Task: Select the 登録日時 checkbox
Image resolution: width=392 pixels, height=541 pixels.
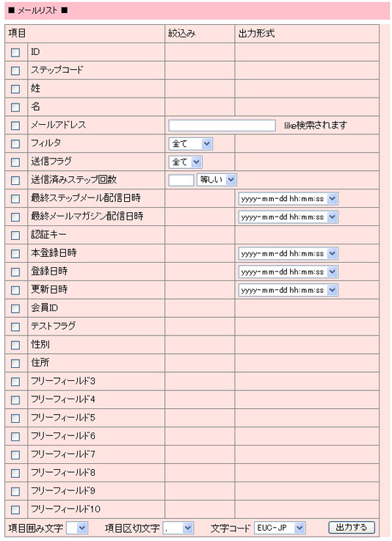Action: click(15, 272)
